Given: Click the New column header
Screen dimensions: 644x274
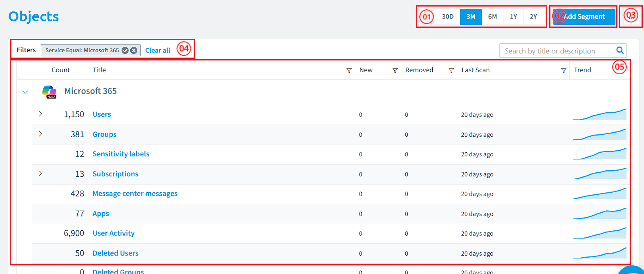Looking at the screenshot, I should tap(366, 70).
